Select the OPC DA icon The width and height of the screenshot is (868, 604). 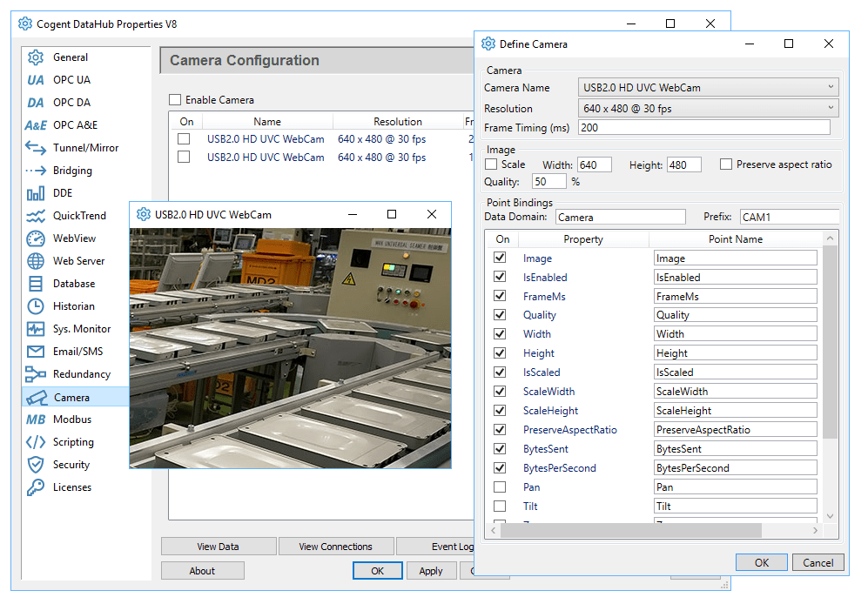click(x=36, y=103)
